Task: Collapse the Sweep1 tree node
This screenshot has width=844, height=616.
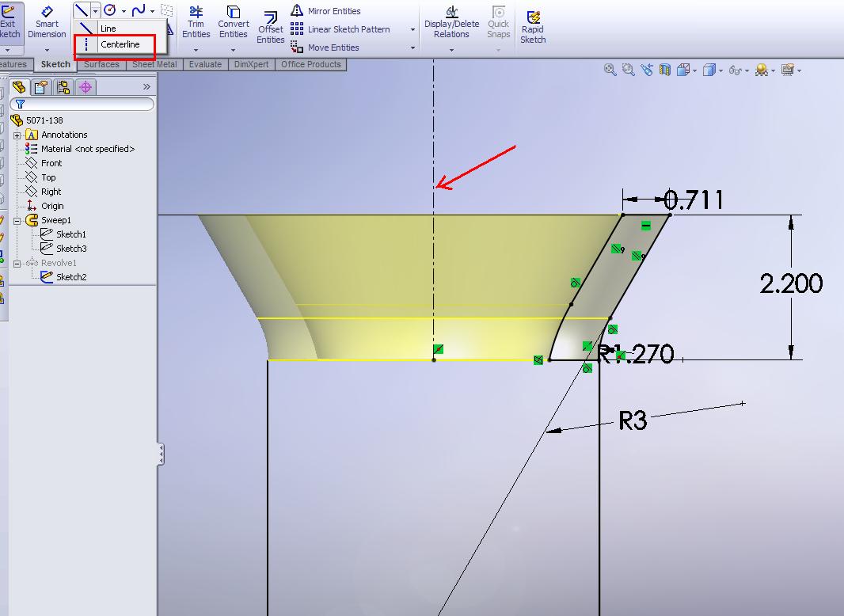Action: point(17,221)
